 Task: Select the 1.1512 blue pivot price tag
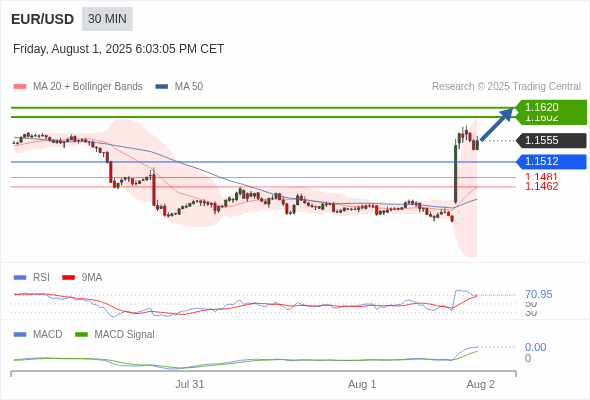(551, 161)
